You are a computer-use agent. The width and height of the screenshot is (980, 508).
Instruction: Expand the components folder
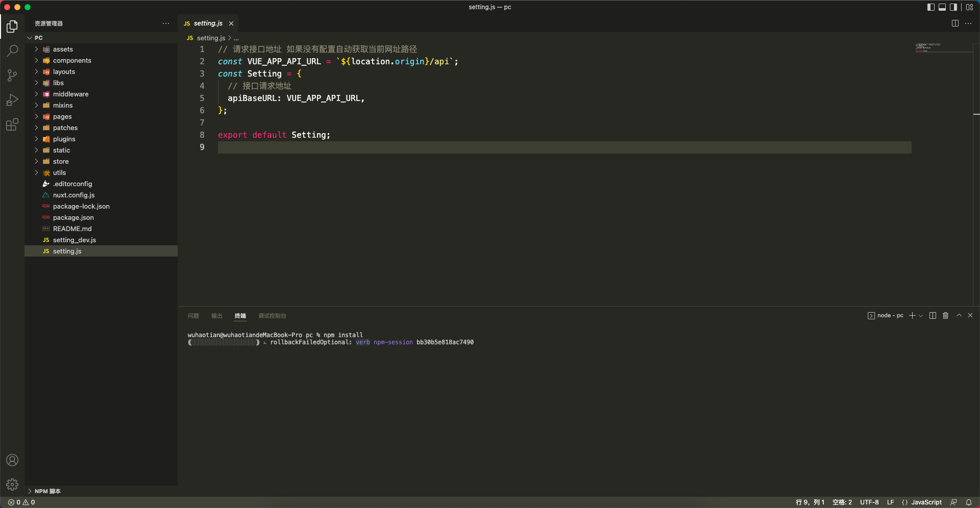[101, 61]
